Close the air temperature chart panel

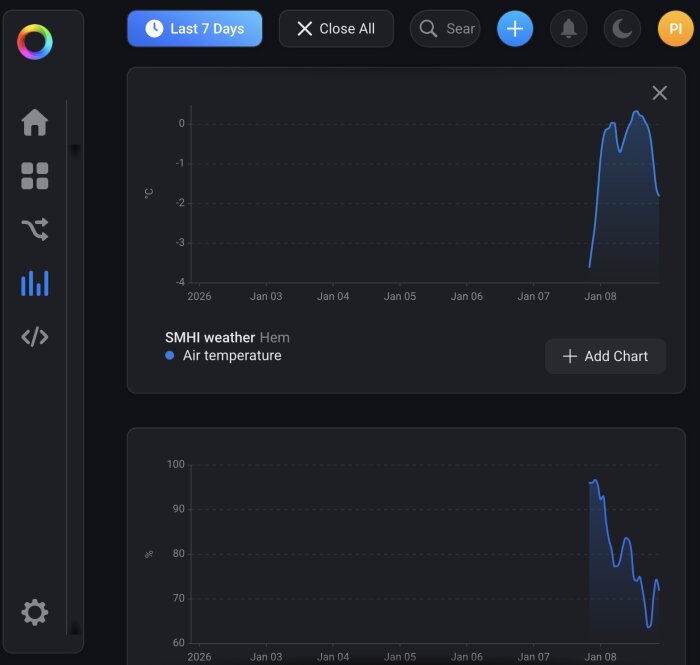659,93
